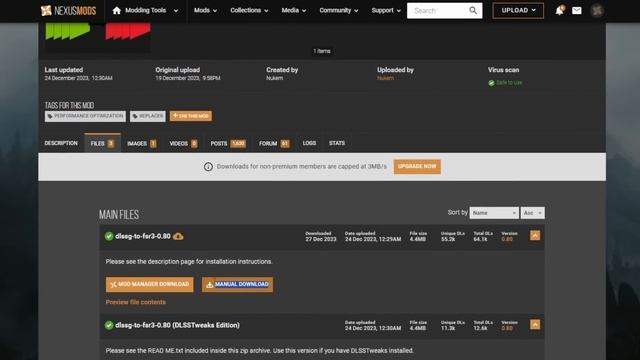Expand the Modding Tools game dropdown arrow
This screenshot has height=360, width=640.
[x=176, y=11]
